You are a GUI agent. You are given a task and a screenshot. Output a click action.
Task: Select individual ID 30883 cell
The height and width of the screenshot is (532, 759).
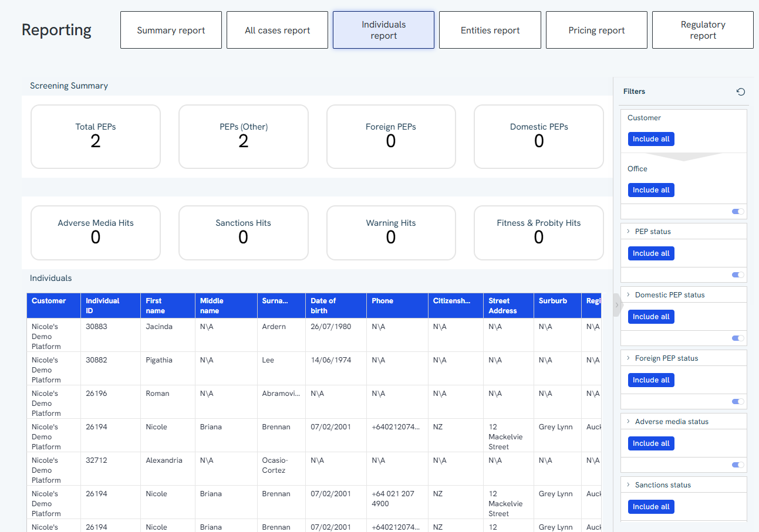(111, 335)
